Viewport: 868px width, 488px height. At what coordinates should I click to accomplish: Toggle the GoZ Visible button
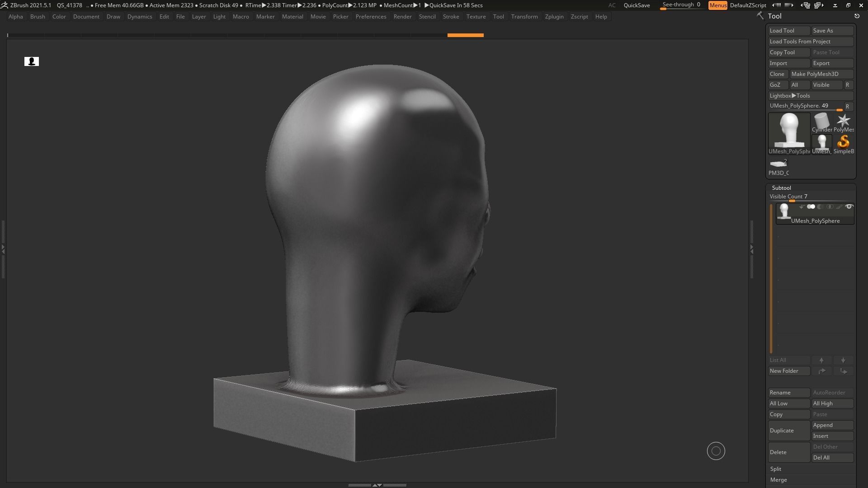[x=827, y=85]
